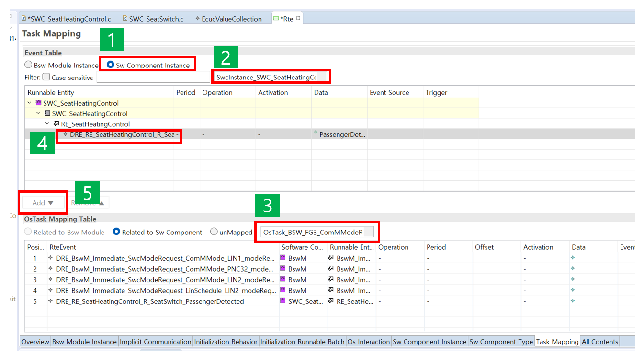This screenshot has width=644, height=355.
Task: Open the Sw Component Type bottom tab
Action: [501, 342]
